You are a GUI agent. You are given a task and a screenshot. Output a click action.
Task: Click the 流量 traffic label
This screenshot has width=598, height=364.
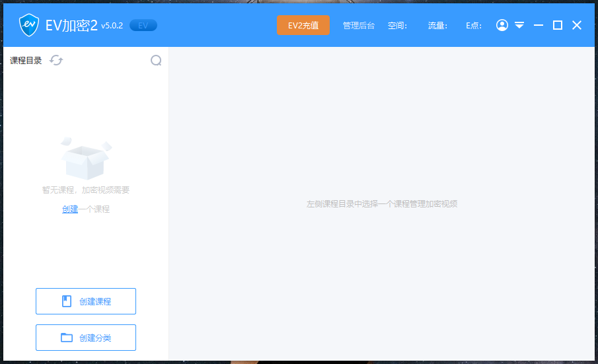(x=437, y=26)
